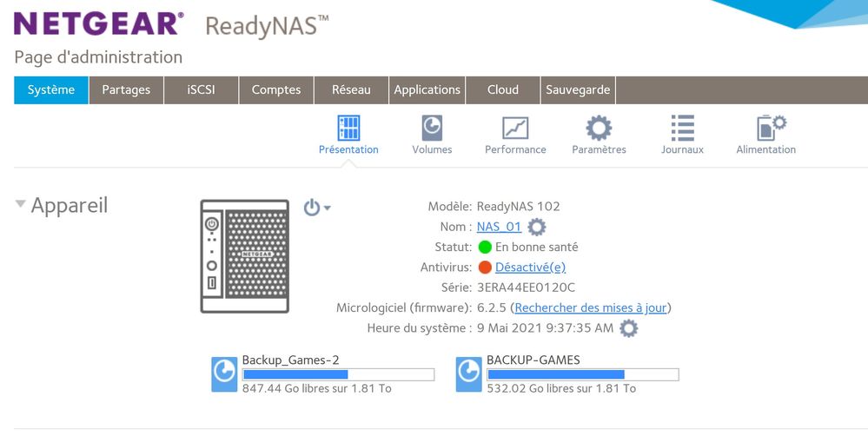This screenshot has width=868, height=436.
Task: Switch to the Réseau tab
Action: click(x=351, y=89)
